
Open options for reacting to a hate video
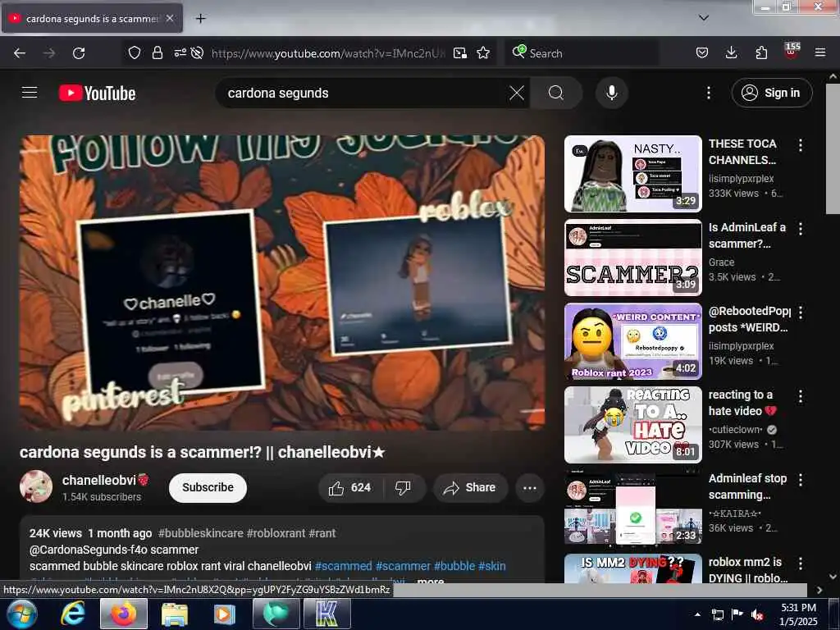tap(801, 396)
